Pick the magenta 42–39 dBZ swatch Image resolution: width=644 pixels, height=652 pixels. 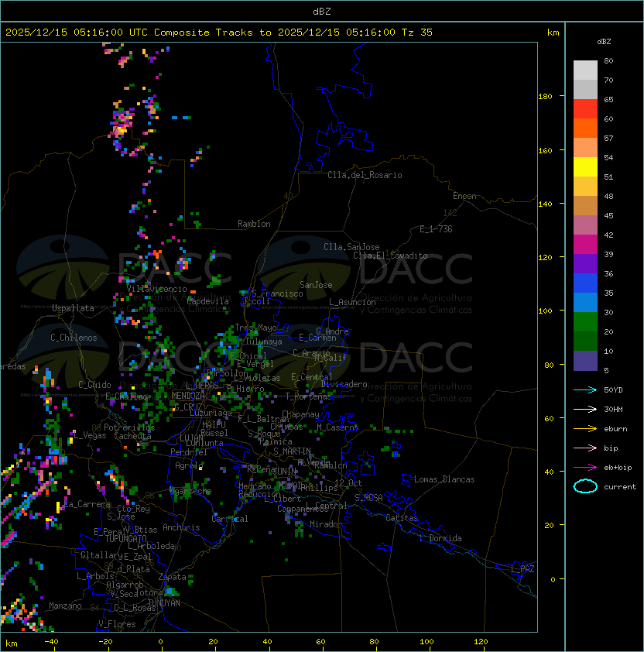(585, 245)
